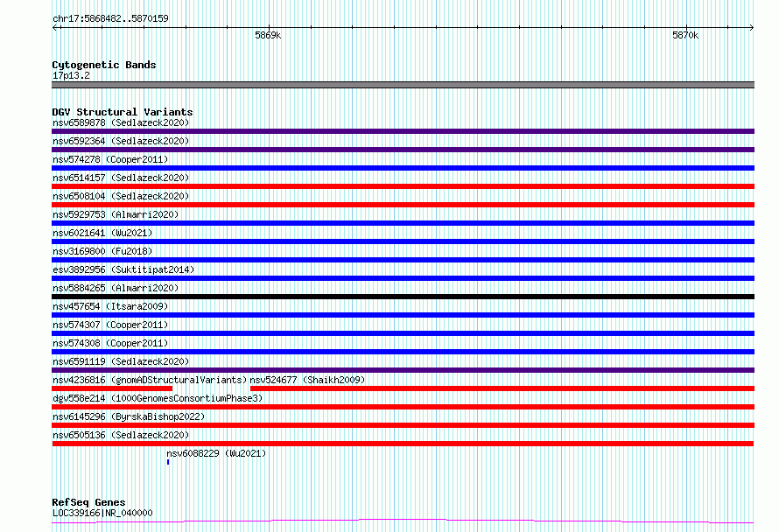The height and width of the screenshot is (532, 779).
Task: Click the red bar under nsv6508104
Action: point(403,205)
